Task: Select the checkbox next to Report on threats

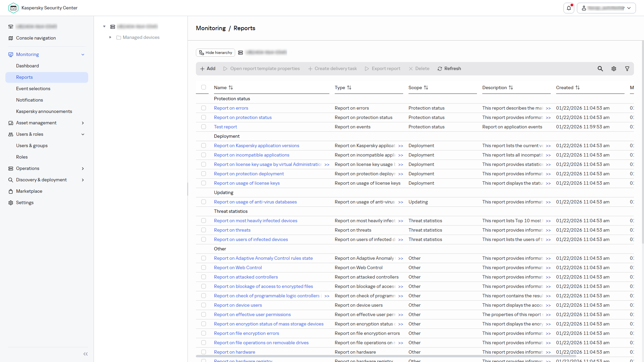Action: click(204, 230)
